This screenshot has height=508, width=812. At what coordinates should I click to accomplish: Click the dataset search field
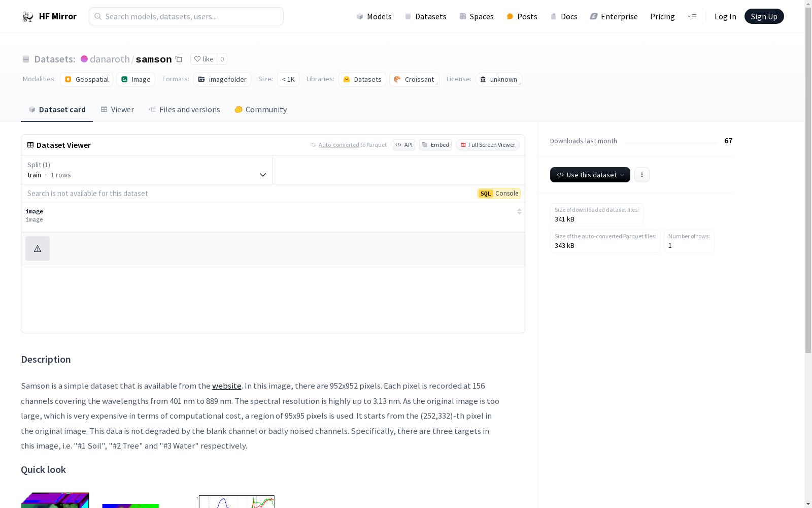coord(249,194)
